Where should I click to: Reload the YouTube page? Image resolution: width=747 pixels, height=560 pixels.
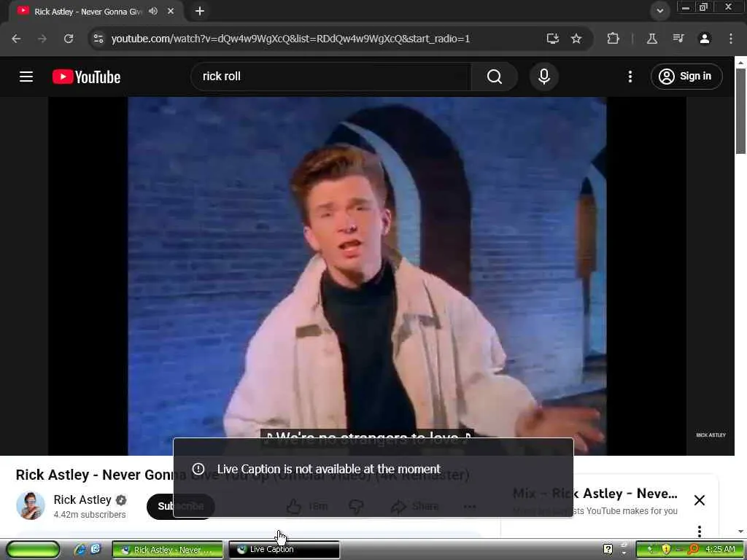pos(69,39)
